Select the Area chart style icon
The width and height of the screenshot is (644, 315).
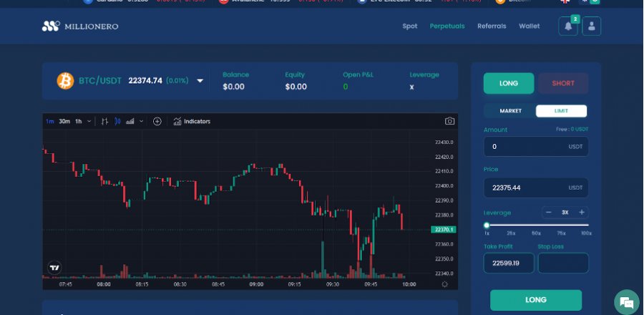click(x=130, y=121)
